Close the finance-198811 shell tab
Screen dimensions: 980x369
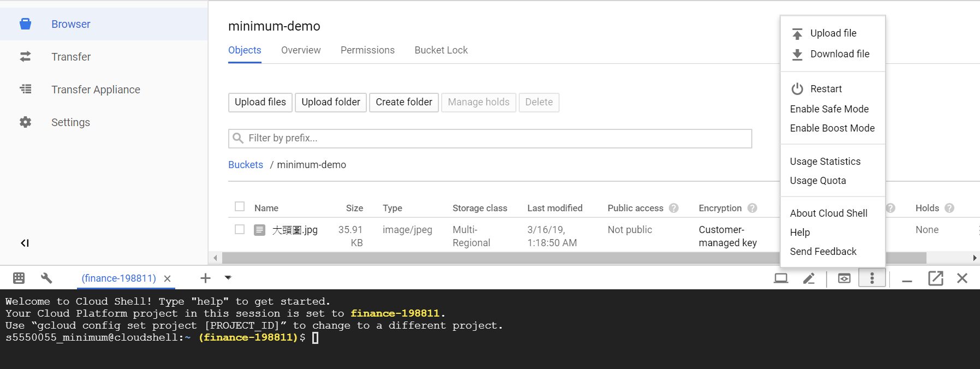tap(168, 278)
